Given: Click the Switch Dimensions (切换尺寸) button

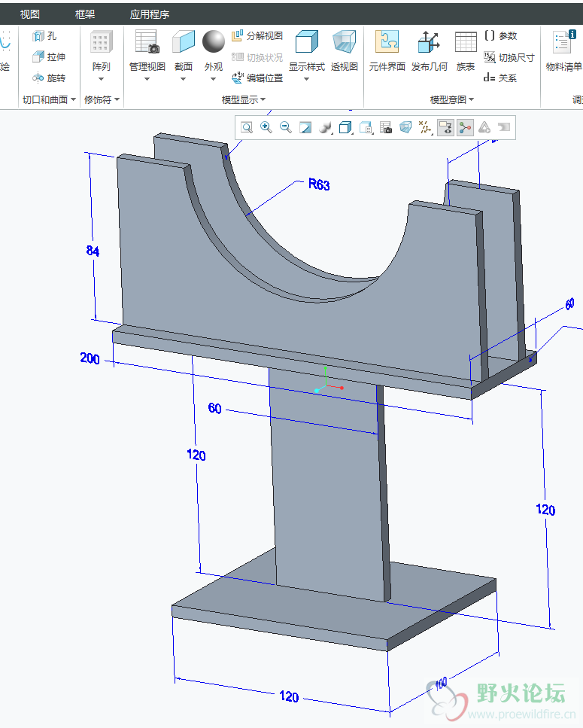Looking at the screenshot, I should (509, 57).
